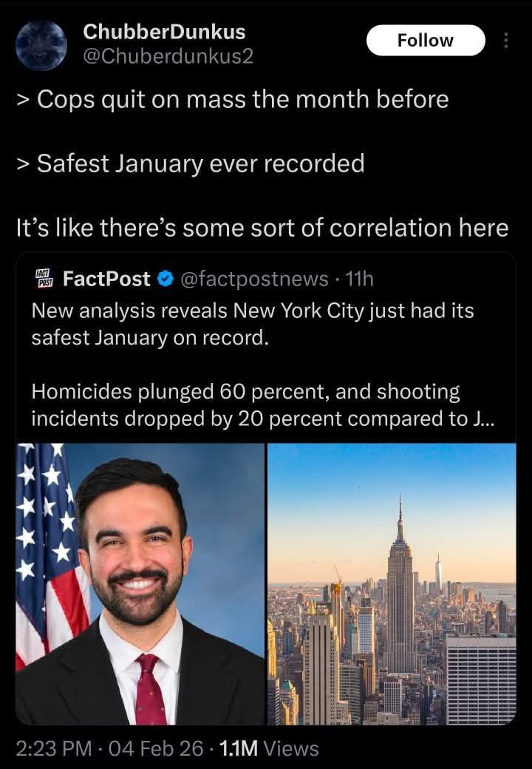This screenshot has height=769, width=532.
Task: Open the quoted post's 11h timestamp
Action: pos(361,279)
